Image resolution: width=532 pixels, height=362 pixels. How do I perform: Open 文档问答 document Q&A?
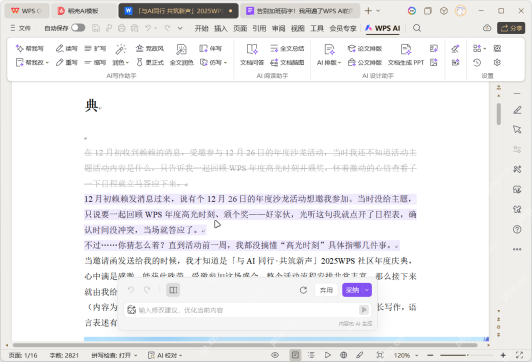pyautogui.click(x=252, y=54)
